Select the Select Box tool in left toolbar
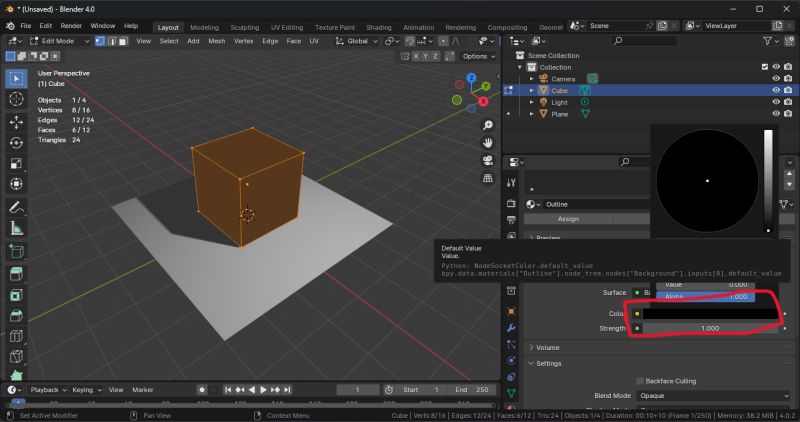 coord(16,79)
